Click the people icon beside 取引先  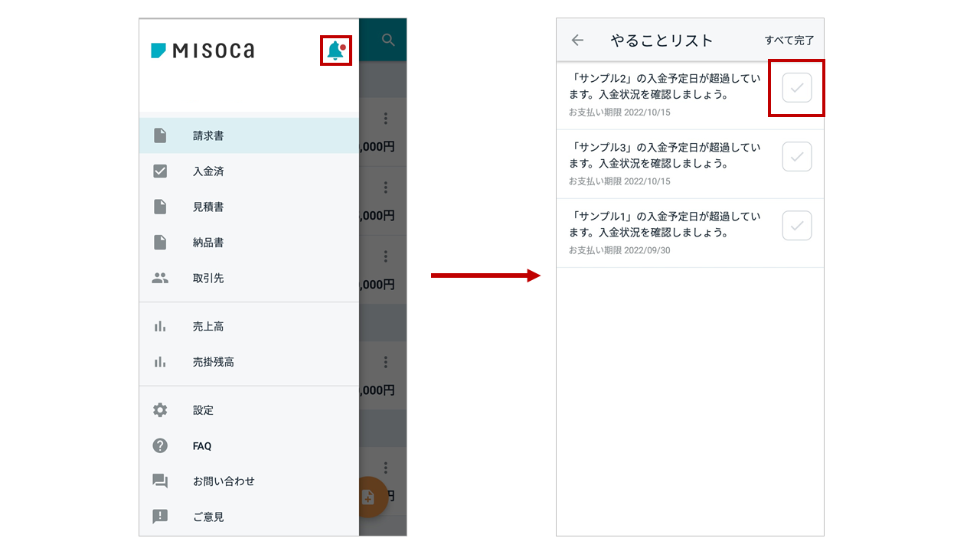click(160, 279)
